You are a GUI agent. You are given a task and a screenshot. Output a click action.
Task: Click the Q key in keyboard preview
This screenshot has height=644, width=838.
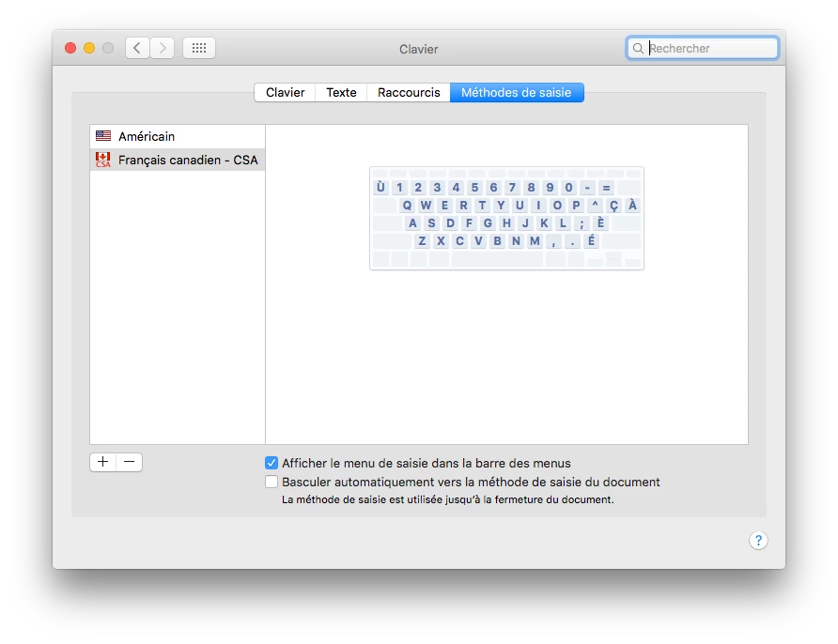(407, 205)
